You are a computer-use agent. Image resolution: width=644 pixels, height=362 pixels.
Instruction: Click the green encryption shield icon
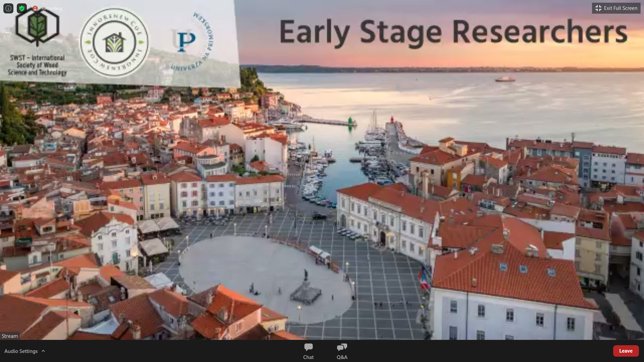point(22,8)
